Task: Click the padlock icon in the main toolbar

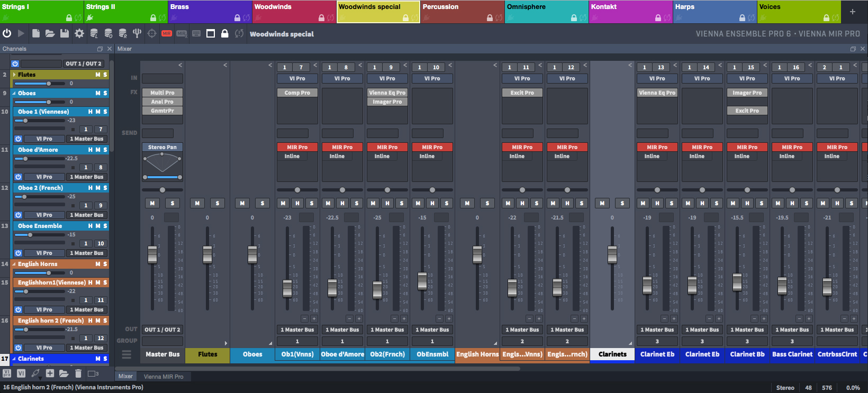Action: point(225,33)
